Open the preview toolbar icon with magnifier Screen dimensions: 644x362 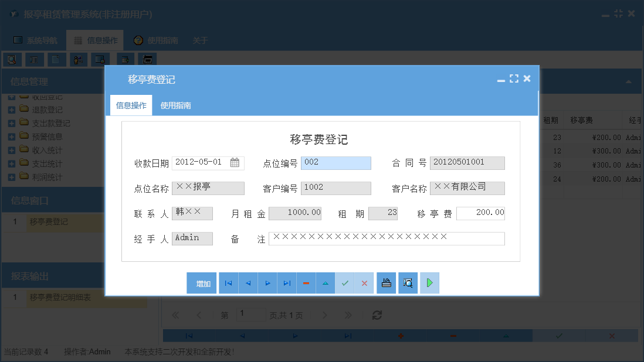click(12, 59)
